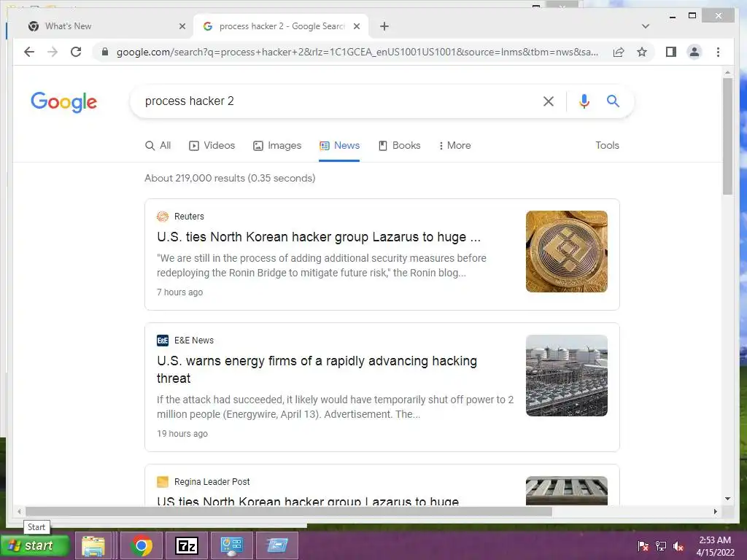Open the Chrome profile avatar
The width and height of the screenshot is (747, 560).
point(694,52)
